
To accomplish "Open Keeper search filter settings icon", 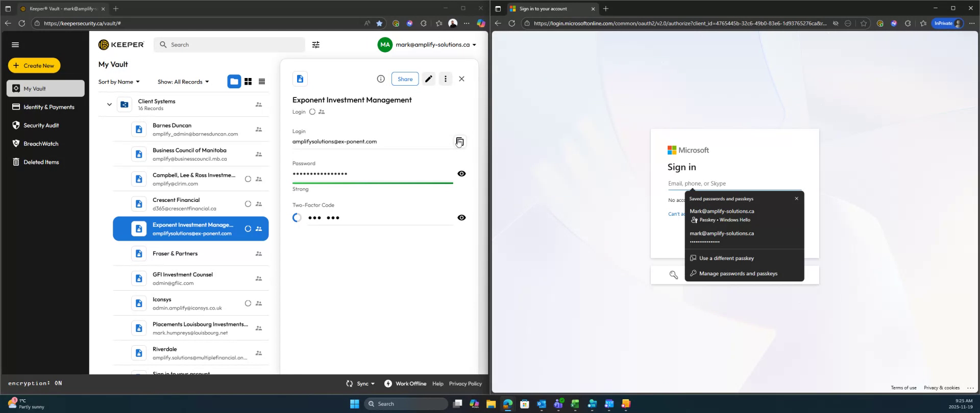I will click(x=316, y=45).
